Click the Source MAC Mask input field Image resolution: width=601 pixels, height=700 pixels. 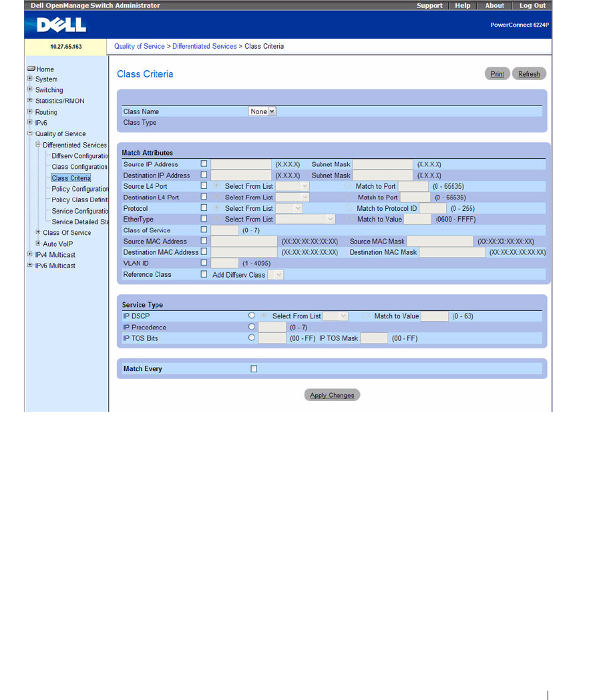point(440,242)
